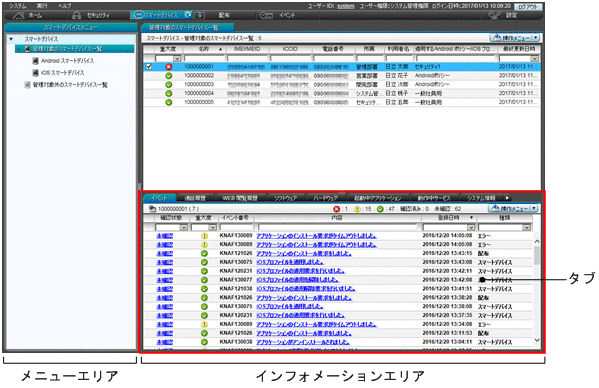599x388 pixels.
Task: Click the green info count icon in the event summary
Action: point(380,209)
